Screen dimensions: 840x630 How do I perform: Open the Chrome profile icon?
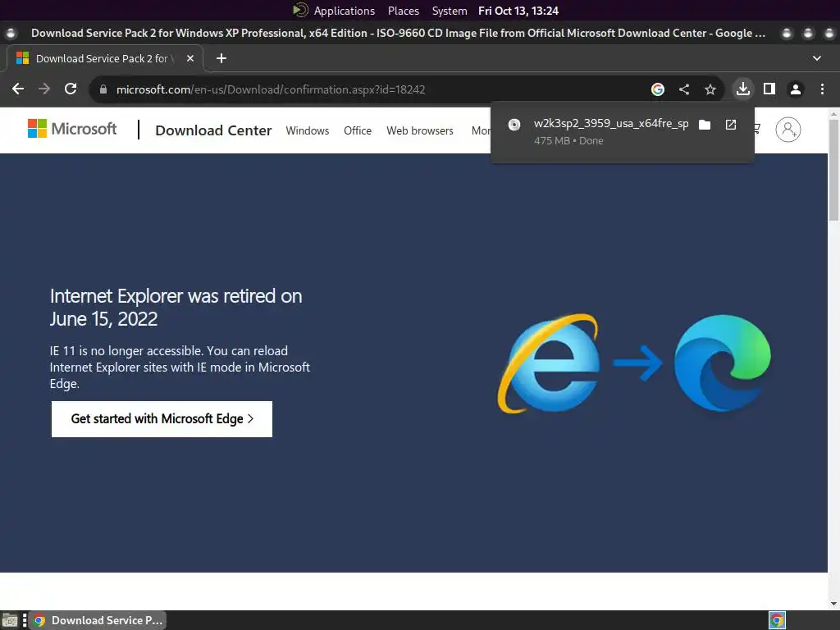tap(796, 89)
